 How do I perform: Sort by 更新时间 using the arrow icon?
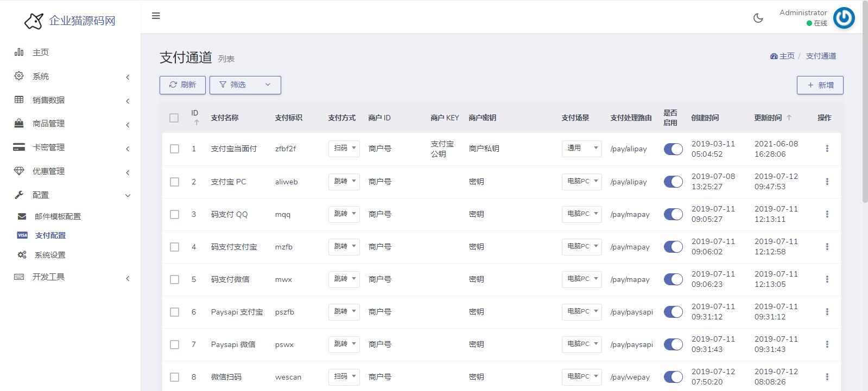[x=789, y=118]
